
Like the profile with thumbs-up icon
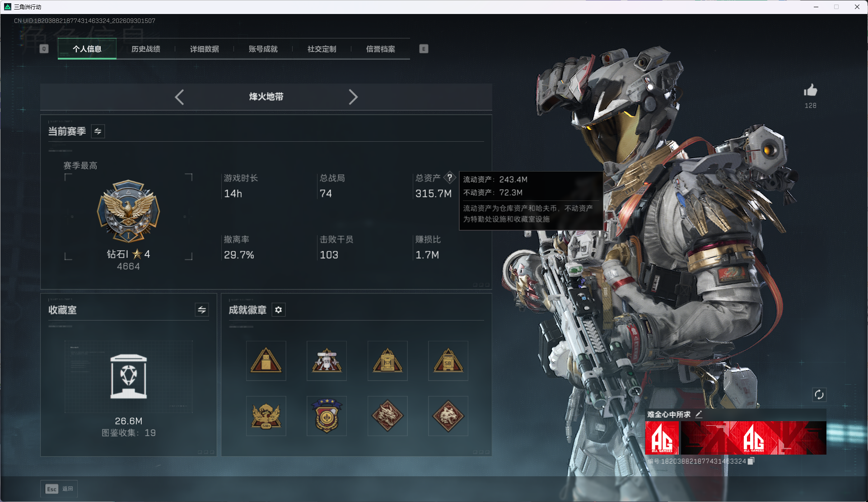pos(810,90)
